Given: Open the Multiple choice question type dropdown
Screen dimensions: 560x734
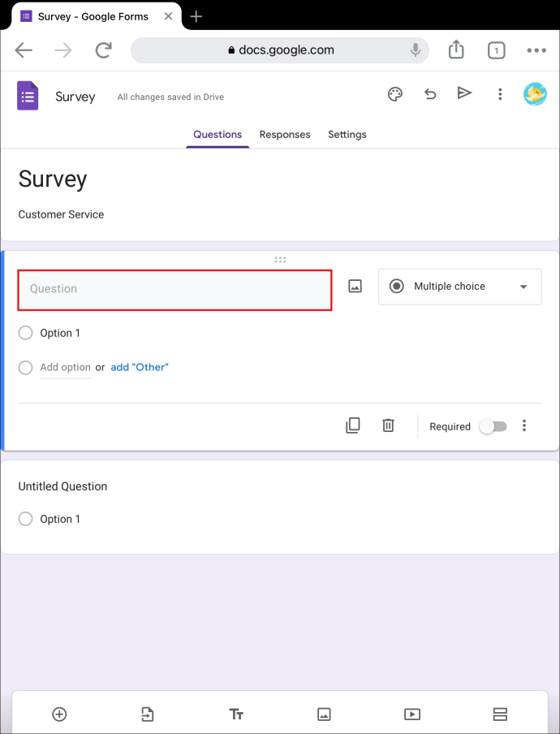Looking at the screenshot, I should [459, 286].
